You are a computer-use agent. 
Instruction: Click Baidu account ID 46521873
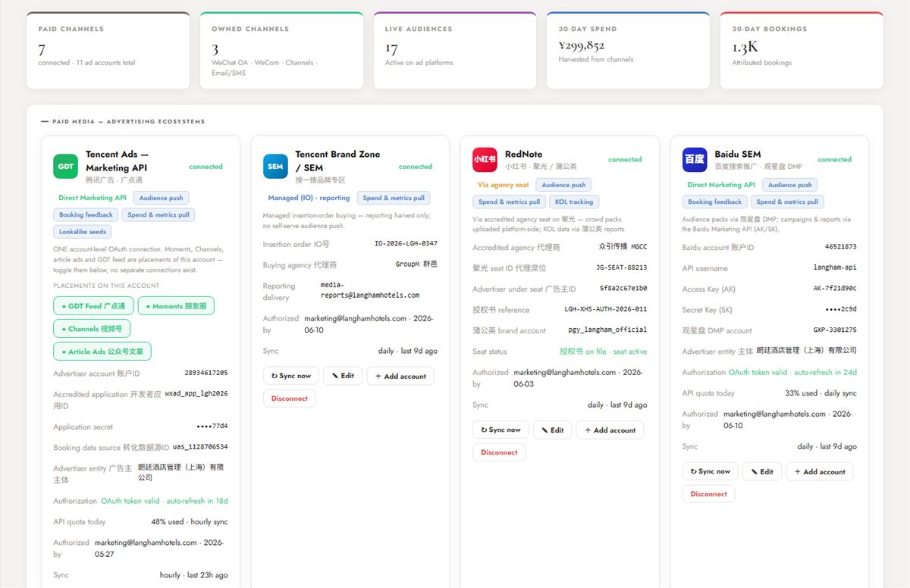tap(841, 247)
